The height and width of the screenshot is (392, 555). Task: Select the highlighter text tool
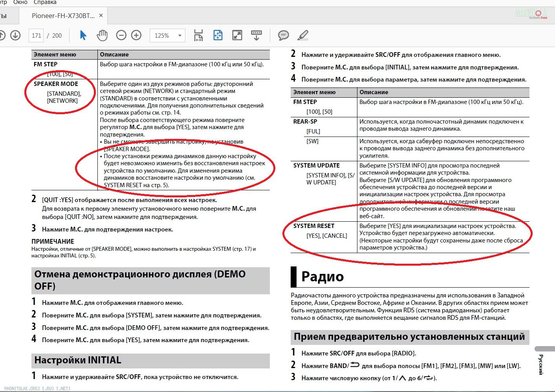[x=302, y=35]
